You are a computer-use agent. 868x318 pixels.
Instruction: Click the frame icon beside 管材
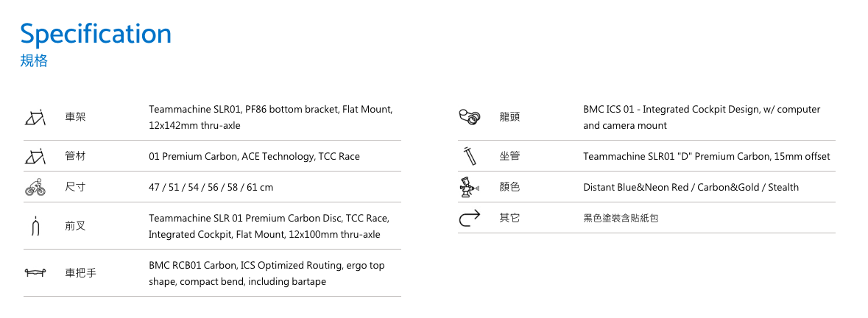[35, 157]
